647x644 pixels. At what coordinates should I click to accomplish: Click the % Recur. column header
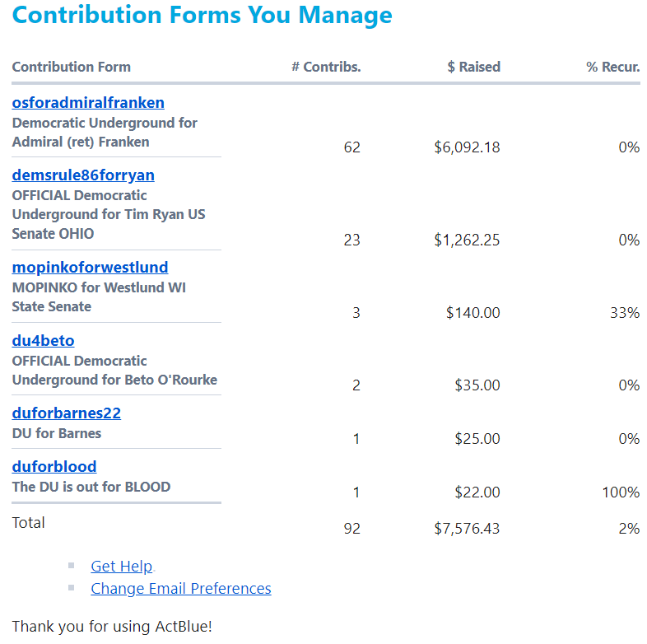612,68
